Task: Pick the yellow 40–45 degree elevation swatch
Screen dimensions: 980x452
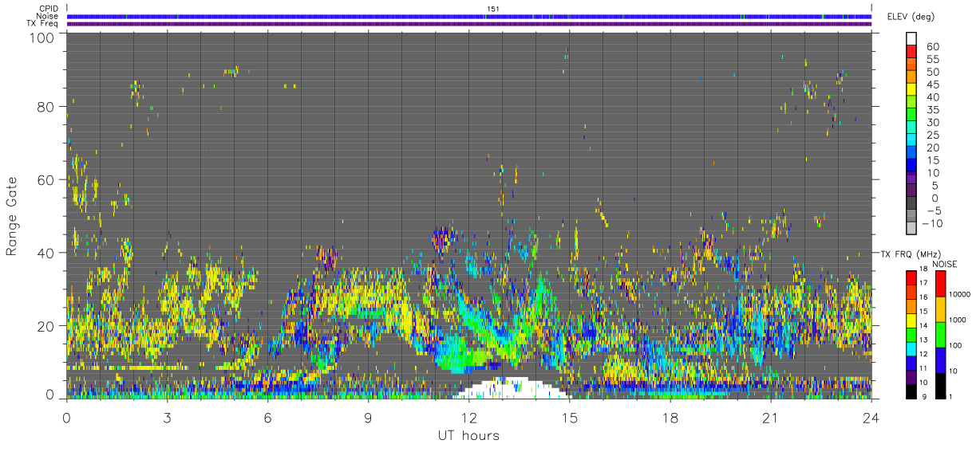Action: pyautogui.click(x=911, y=88)
